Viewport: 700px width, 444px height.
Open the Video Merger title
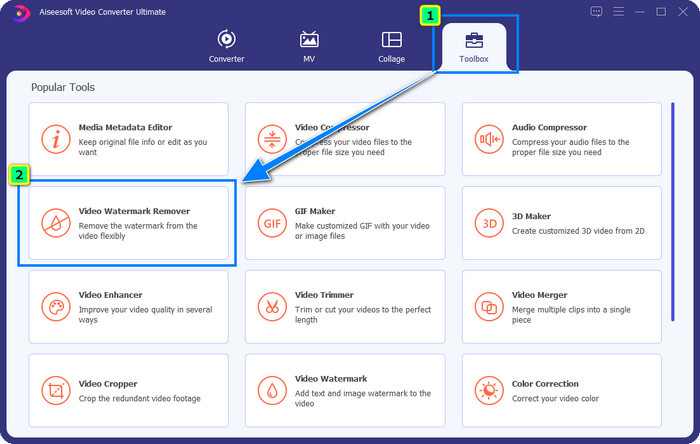coord(539,295)
